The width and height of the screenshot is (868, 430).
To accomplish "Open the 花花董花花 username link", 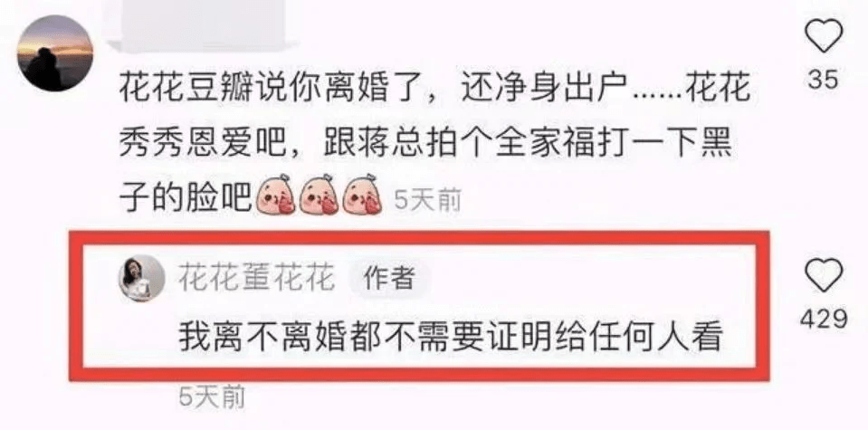I will coord(257,277).
